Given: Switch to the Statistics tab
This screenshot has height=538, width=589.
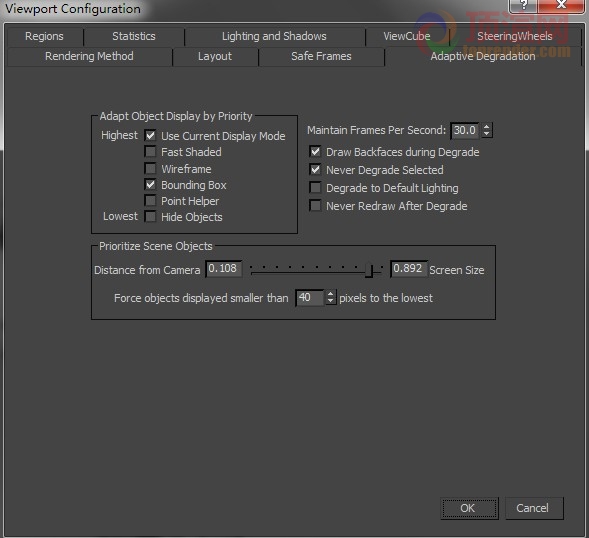Looking at the screenshot, I should tap(134, 36).
